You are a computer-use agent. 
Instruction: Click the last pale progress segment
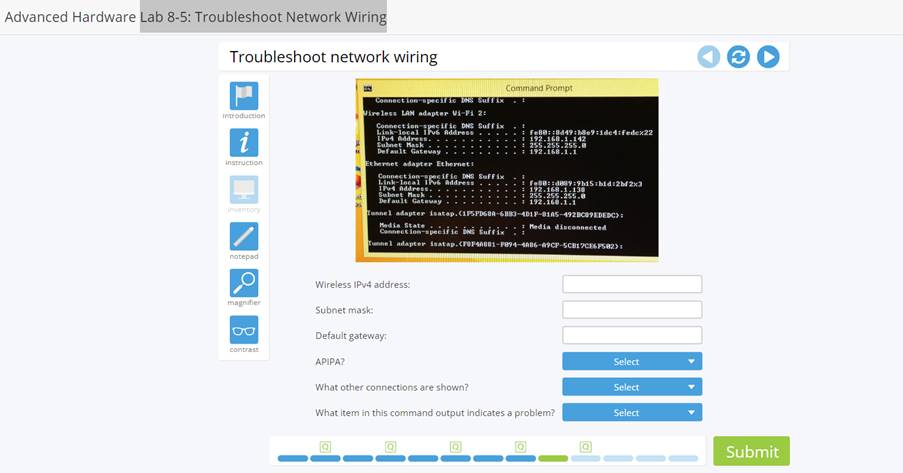(x=683, y=459)
